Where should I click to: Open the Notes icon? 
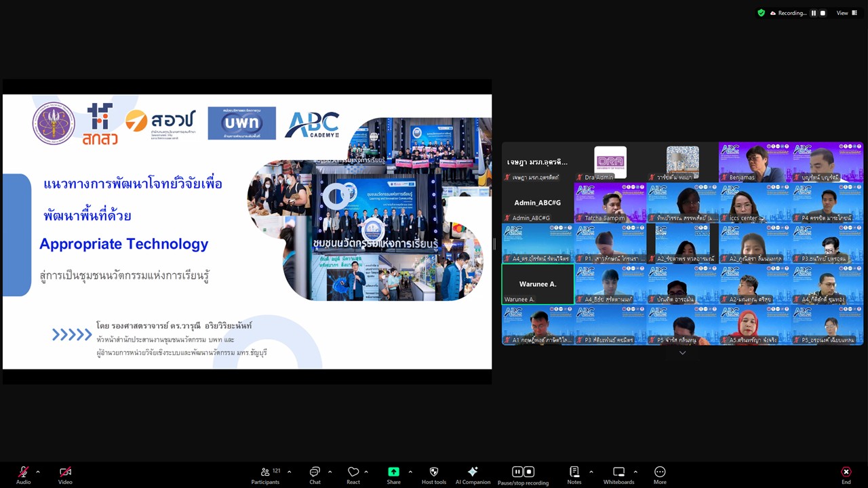coord(574,472)
